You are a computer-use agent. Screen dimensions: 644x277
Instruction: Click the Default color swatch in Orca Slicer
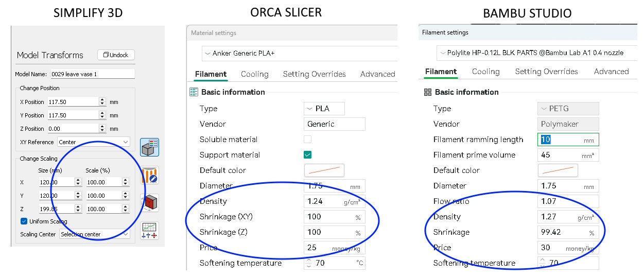pyautogui.click(x=324, y=170)
